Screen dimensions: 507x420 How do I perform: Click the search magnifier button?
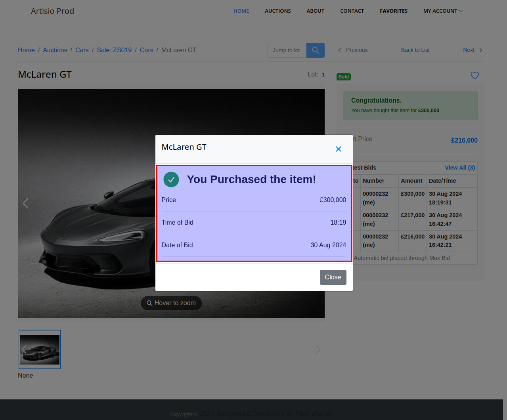point(316,50)
